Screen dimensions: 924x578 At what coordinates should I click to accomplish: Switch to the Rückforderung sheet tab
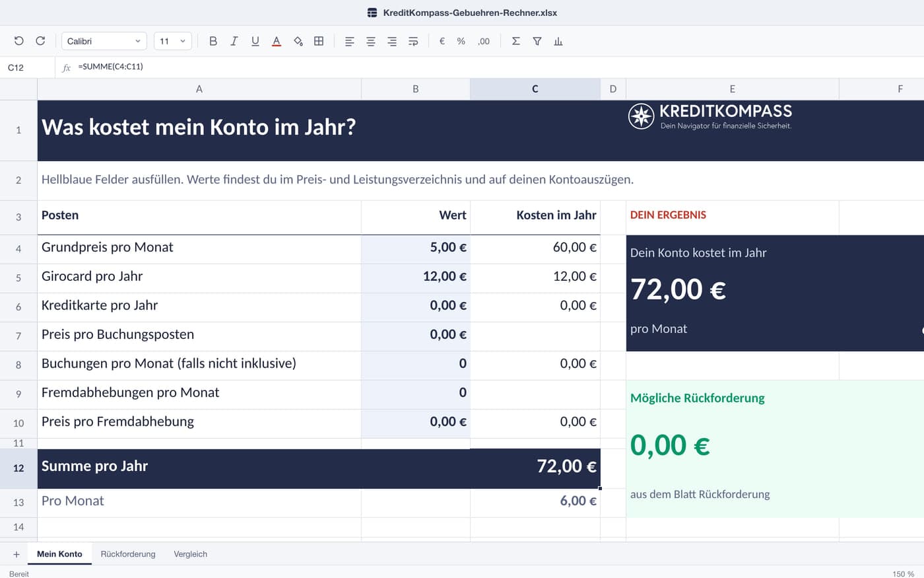coord(128,554)
